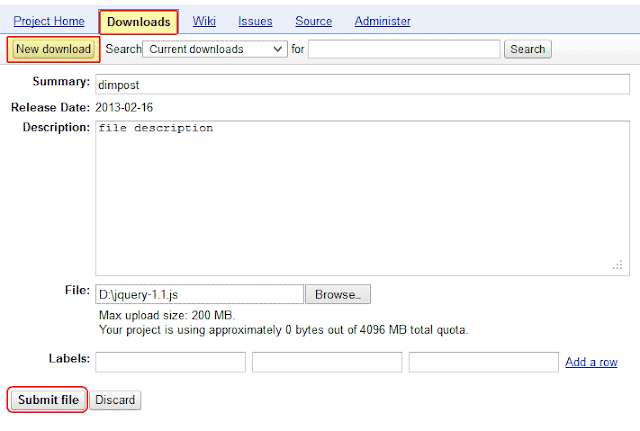
Task: Select the Max upload size: 200 MB text
Action: click(167, 315)
